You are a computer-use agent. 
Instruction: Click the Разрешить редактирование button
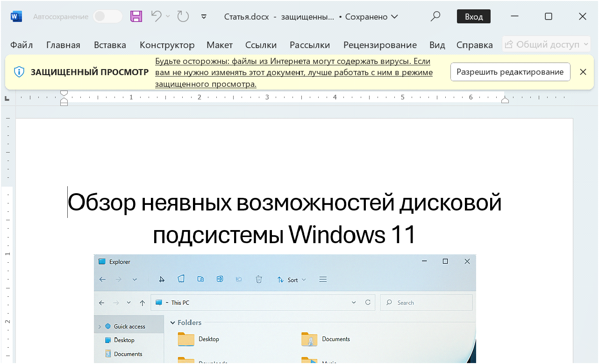tap(510, 71)
